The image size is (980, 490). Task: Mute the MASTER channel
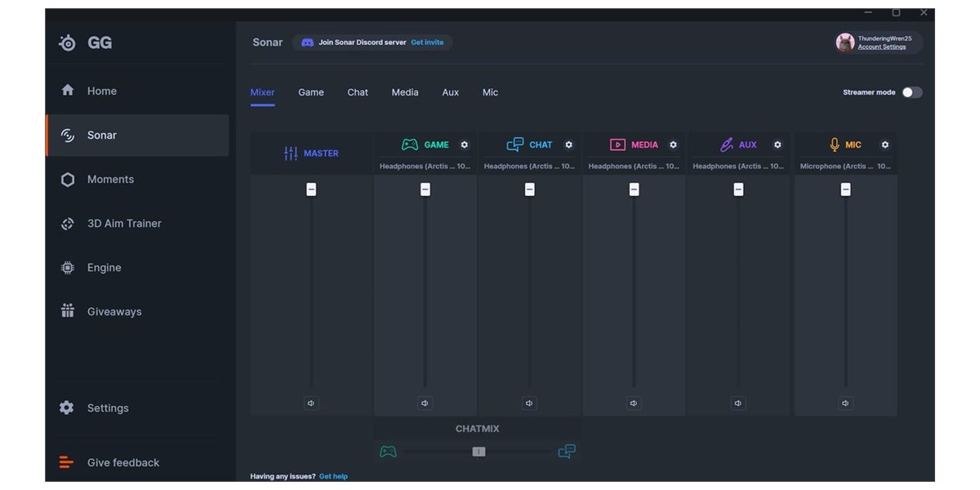(311, 403)
